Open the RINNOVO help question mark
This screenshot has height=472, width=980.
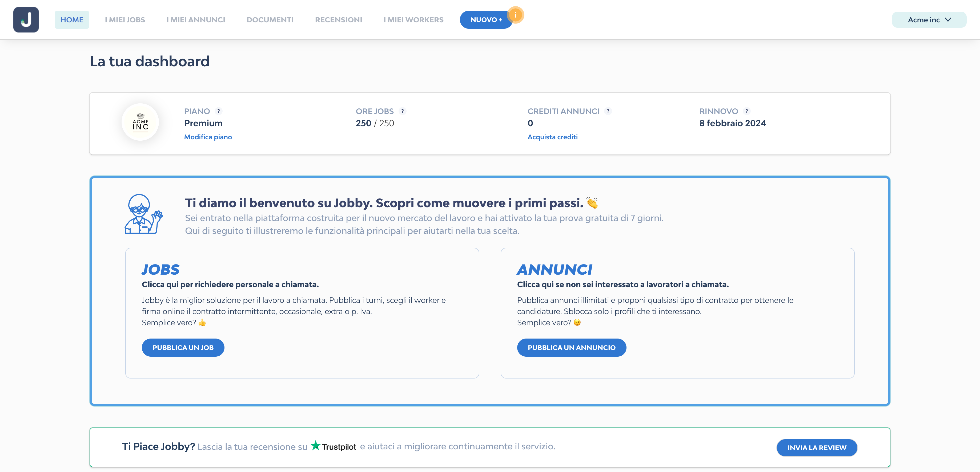pyautogui.click(x=746, y=111)
